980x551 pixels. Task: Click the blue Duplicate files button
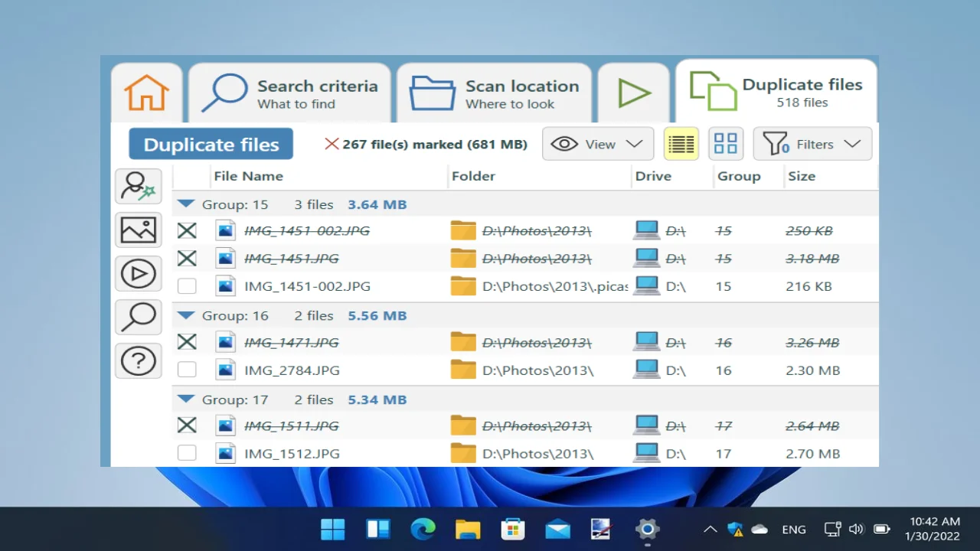pyautogui.click(x=211, y=144)
